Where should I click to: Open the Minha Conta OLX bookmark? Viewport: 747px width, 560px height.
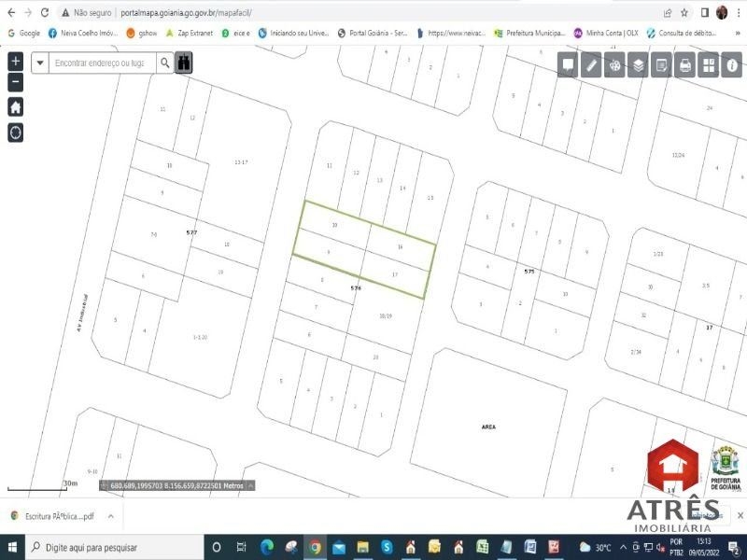(607, 33)
